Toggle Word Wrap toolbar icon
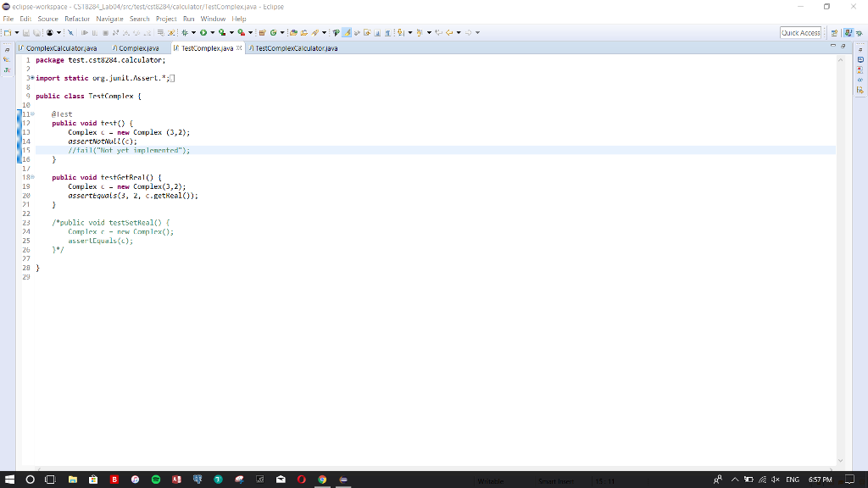The width and height of the screenshot is (868, 488). 367,33
